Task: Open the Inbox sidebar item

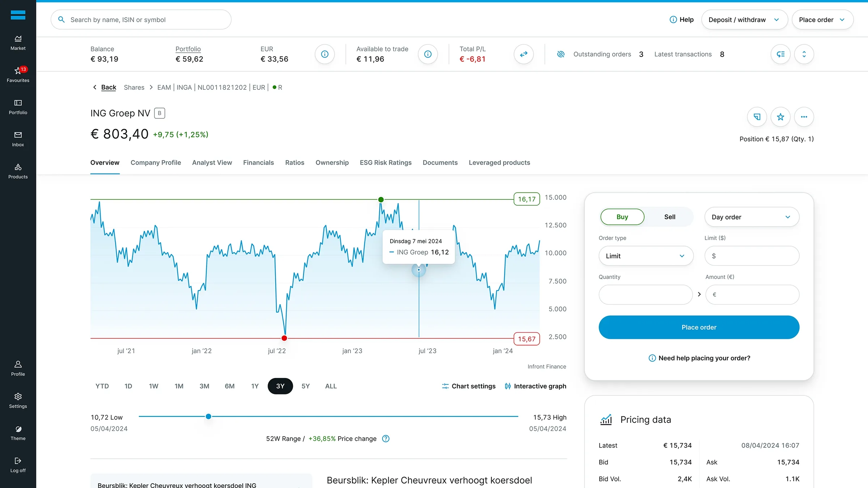Action: 18,139
